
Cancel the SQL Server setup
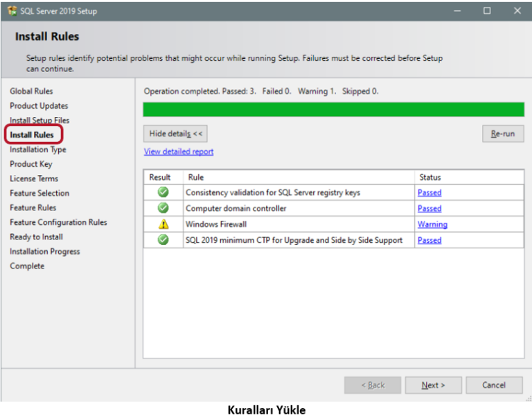tap(494, 385)
